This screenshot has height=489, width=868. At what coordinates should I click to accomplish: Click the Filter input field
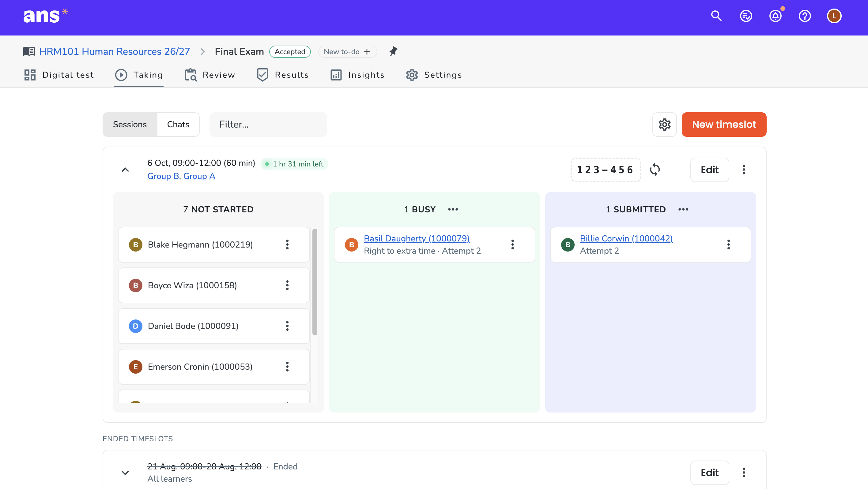[x=268, y=125]
